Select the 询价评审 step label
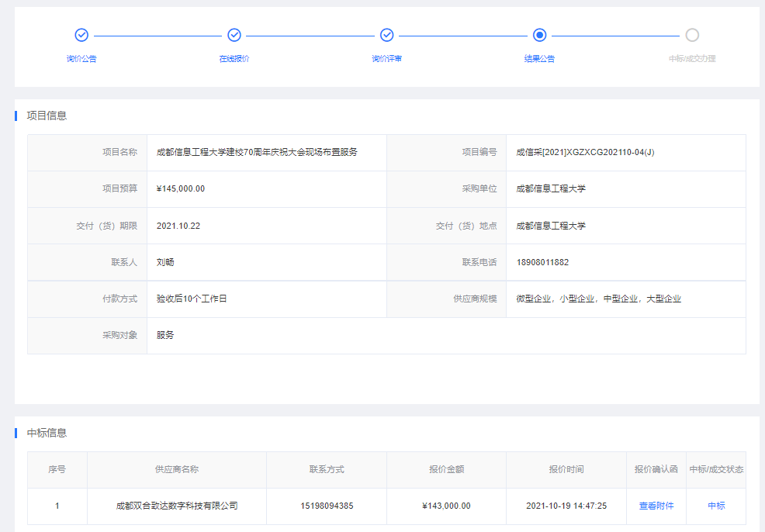765x532 pixels. (x=387, y=58)
